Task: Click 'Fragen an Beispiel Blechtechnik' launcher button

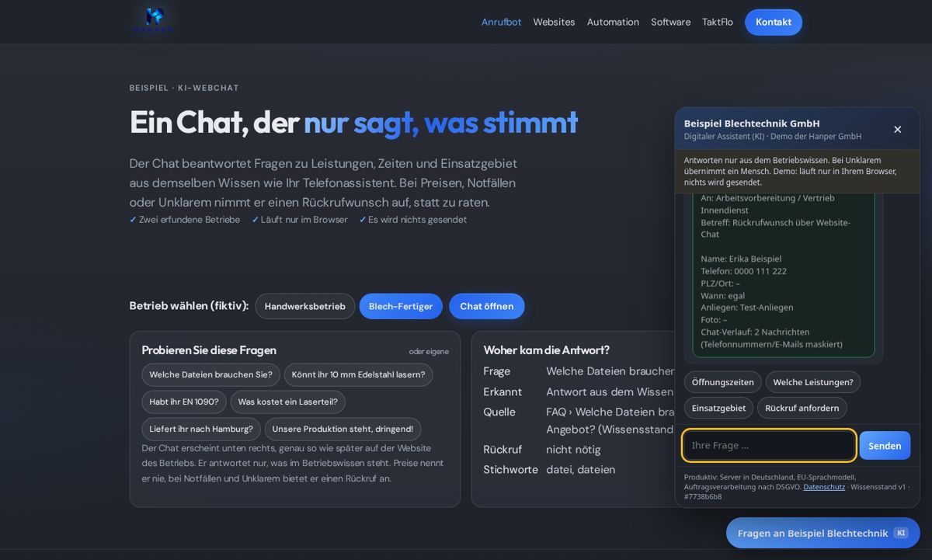Action: point(822,533)
